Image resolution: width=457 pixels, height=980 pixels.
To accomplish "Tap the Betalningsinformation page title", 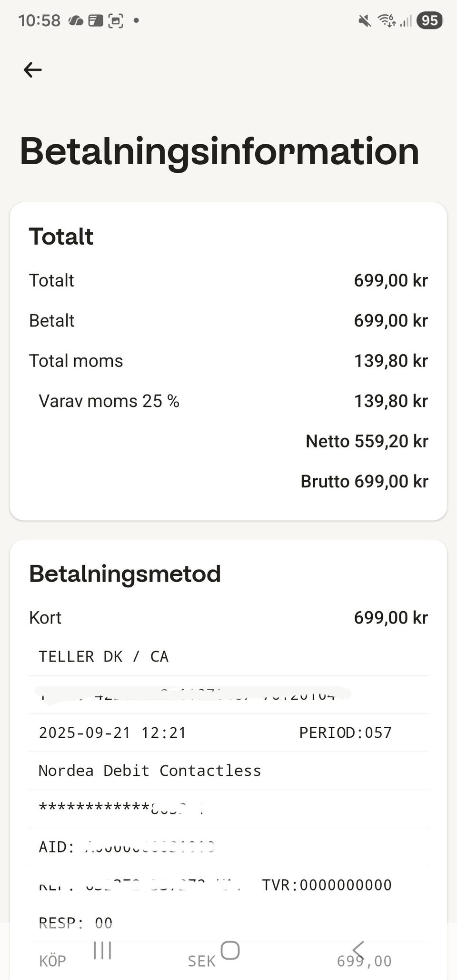I will tap(219, 151).
